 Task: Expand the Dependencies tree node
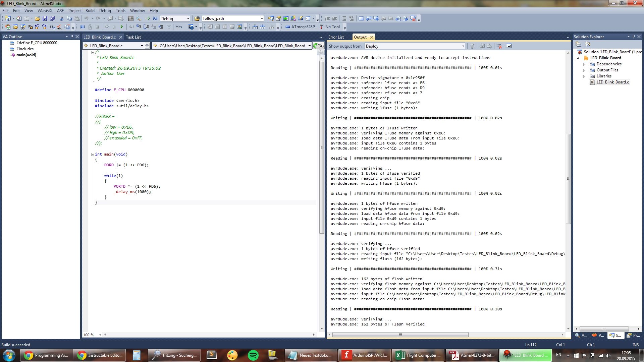[x=584, y=64]
